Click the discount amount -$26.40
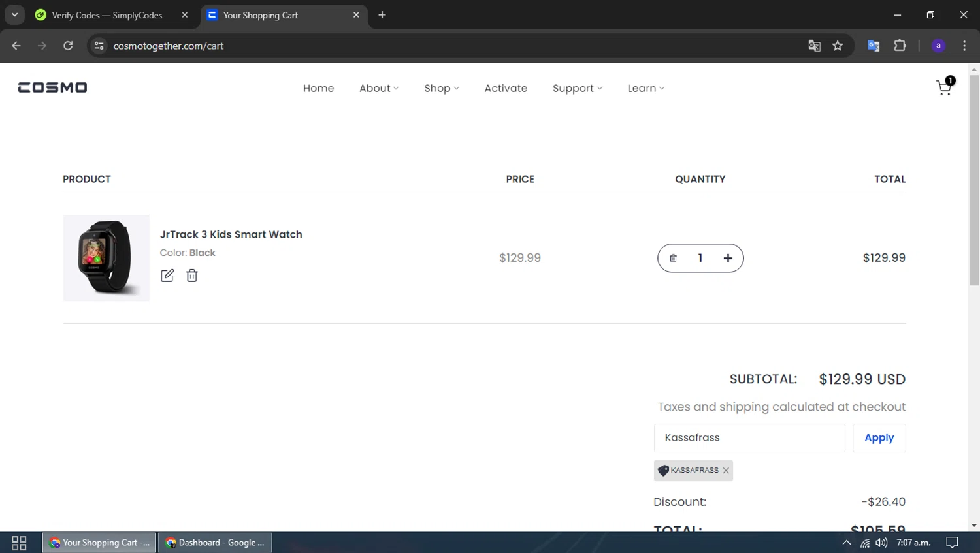 tap(883, 502)
